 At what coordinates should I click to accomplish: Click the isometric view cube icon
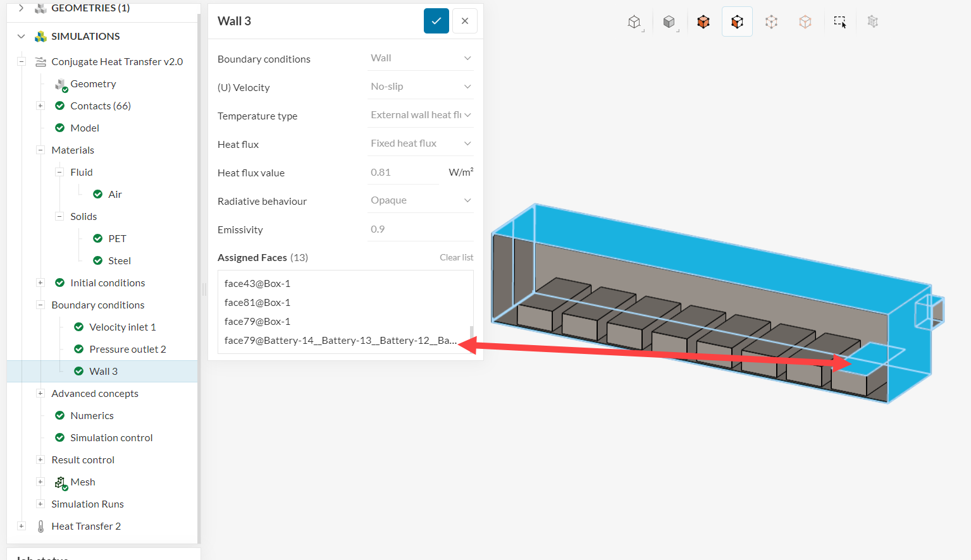635,21
